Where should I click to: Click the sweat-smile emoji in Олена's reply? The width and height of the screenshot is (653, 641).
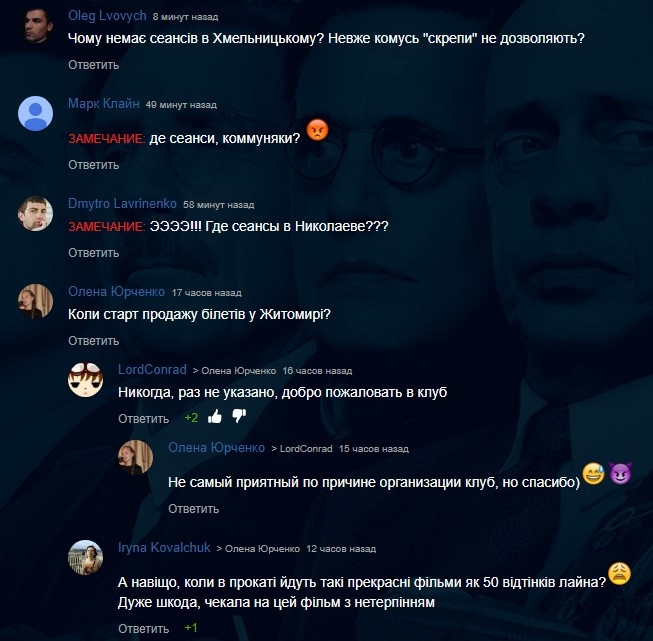(593, 474)
